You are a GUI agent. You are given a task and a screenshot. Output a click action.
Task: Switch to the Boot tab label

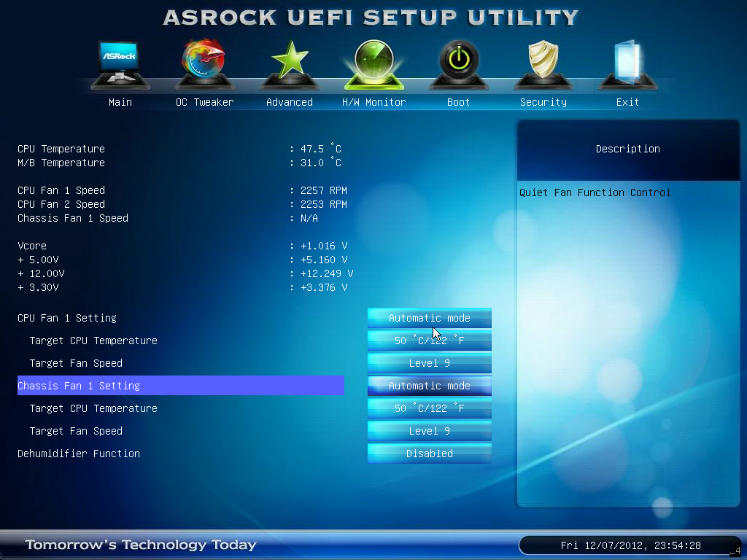tap(458, 102)
